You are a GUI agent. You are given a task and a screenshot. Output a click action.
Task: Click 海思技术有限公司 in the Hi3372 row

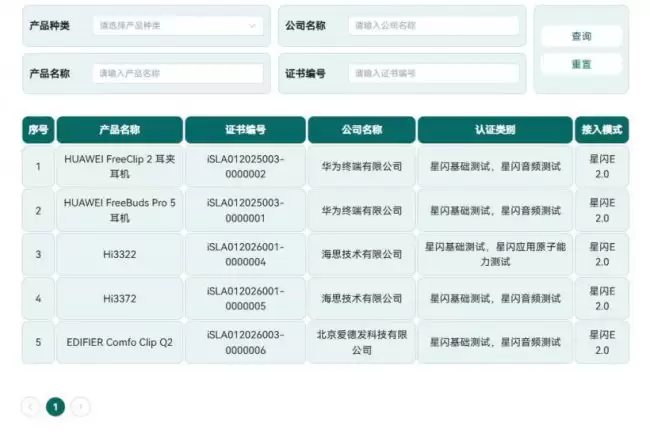(x=361, y=298)
